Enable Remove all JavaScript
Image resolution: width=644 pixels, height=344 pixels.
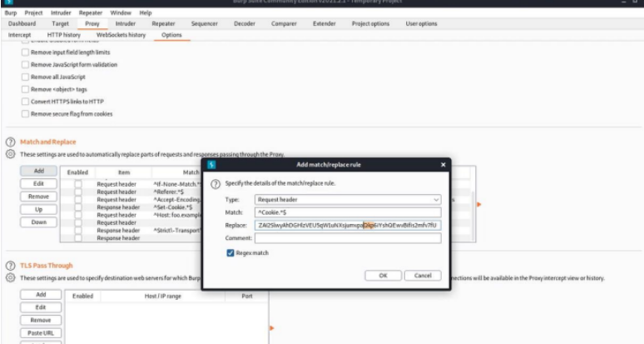click(x=25, y=77)
